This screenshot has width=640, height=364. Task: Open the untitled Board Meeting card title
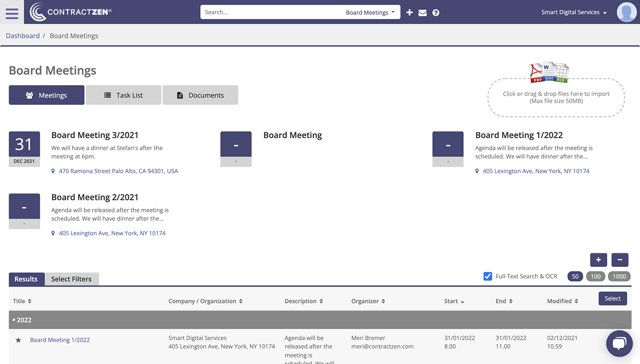[293, 135]
